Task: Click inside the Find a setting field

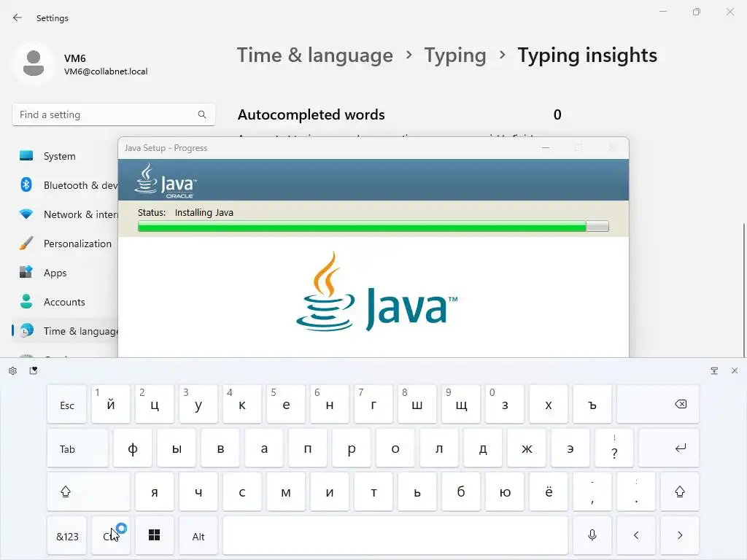Action: [113, 114]
